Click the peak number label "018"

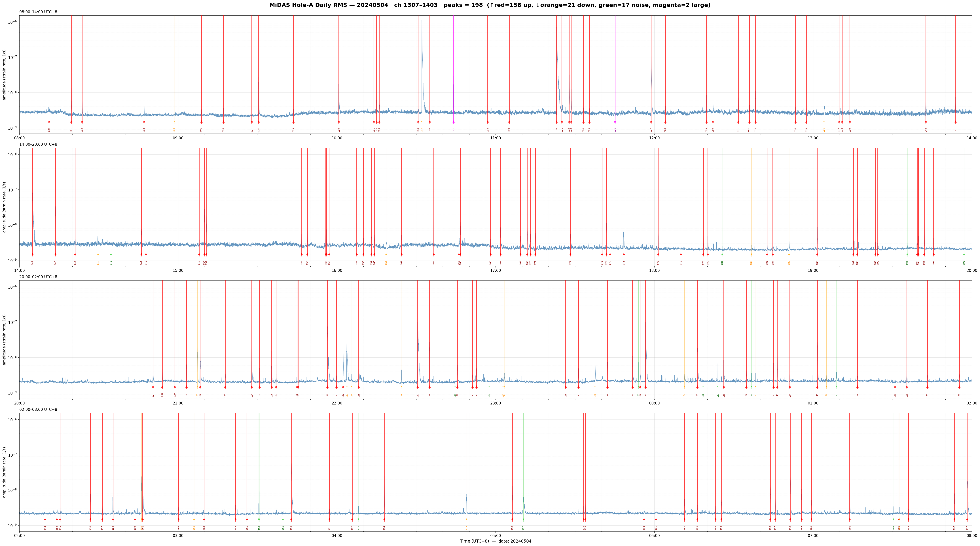click(488, 130)
